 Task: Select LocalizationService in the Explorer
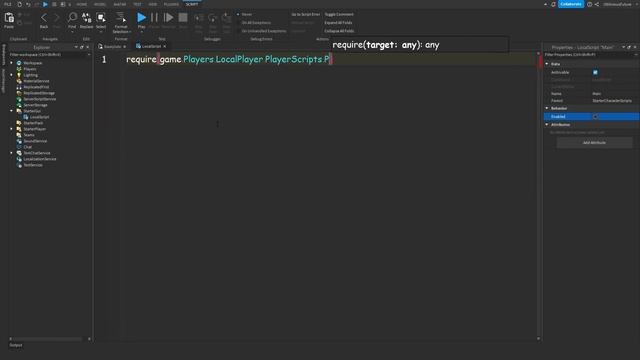(x=40, y=159)
